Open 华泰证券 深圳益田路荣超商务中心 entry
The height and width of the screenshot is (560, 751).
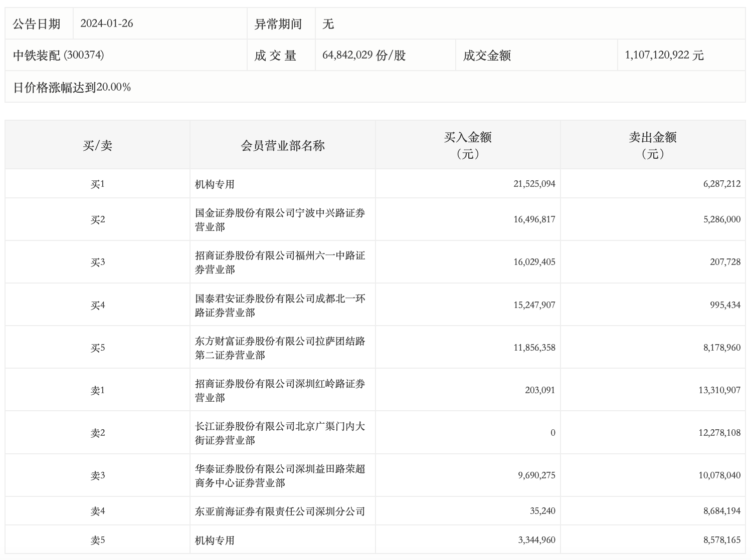tap(280, 475)
